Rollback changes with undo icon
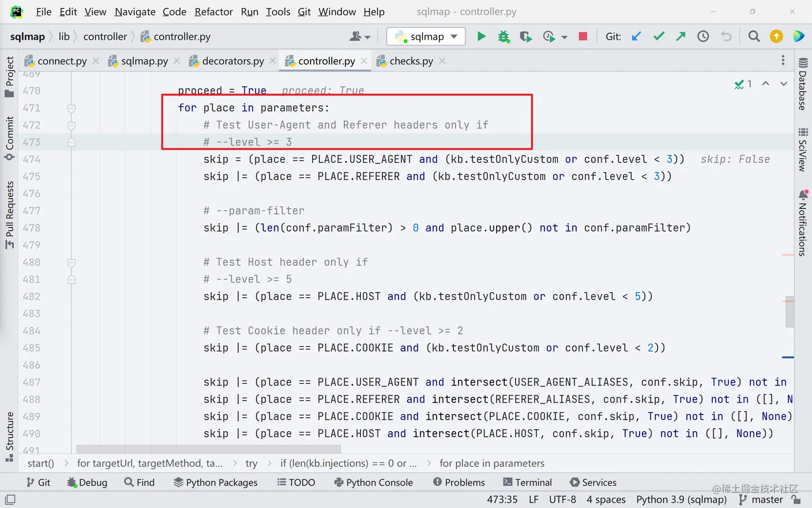Screen dimensions: 812x508 pos(726,37)
